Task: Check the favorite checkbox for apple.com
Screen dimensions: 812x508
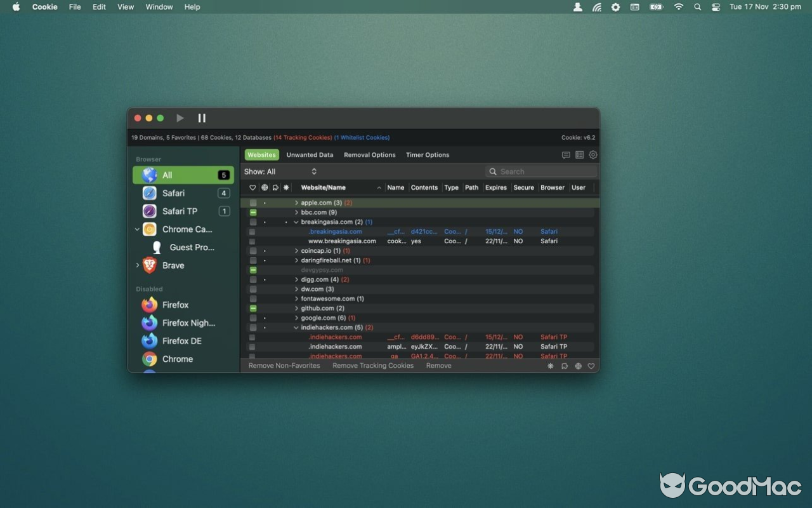Action: (x=253, y=203)
